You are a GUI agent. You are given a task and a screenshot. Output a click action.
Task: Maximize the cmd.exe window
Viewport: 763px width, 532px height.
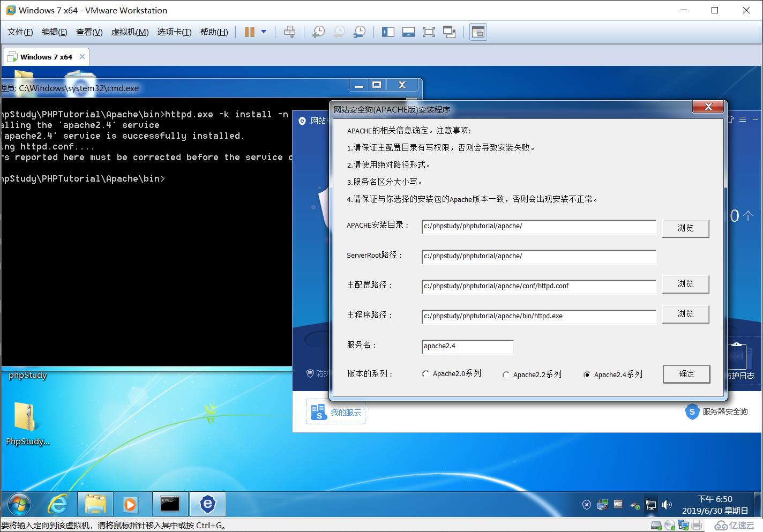[377, 85]
